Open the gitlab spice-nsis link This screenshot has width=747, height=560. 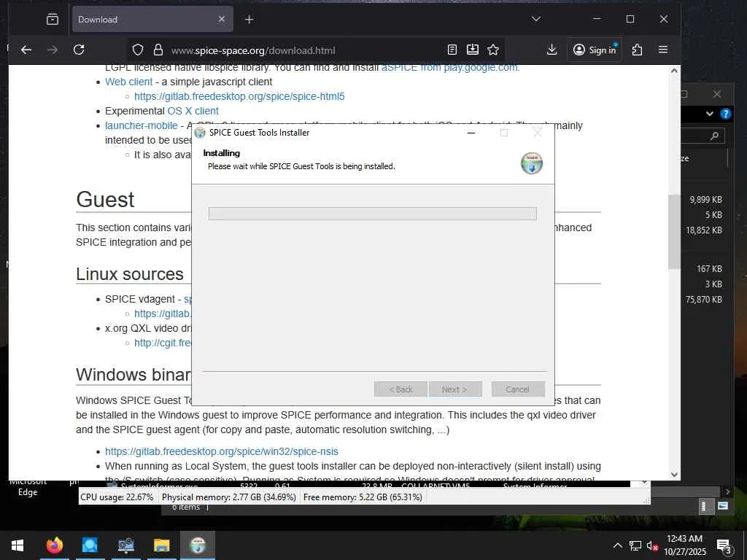(x=222, y=451)
